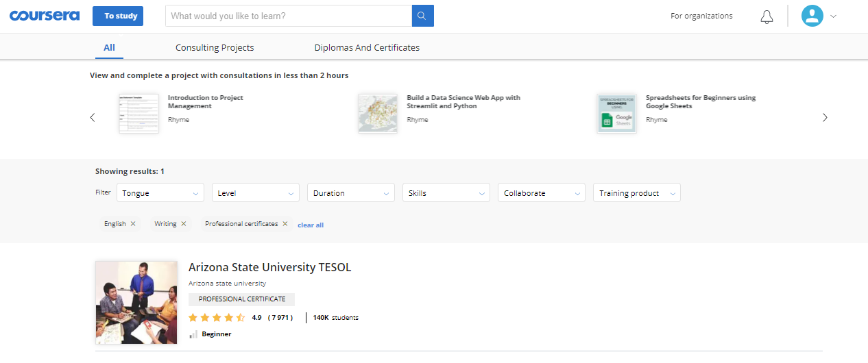This screenshot has width=868, height=363.
Task: Remove the Writing filter chip
Action: (184, 224)
